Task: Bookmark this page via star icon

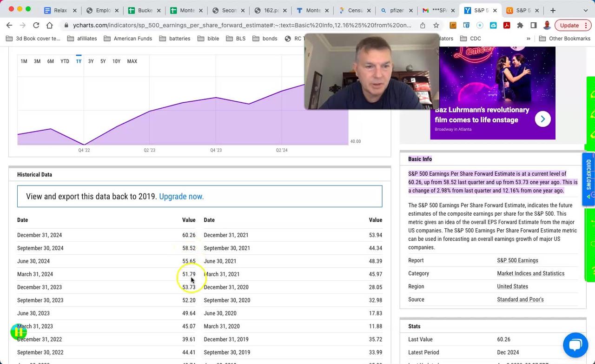Action: tap(436, 26)
